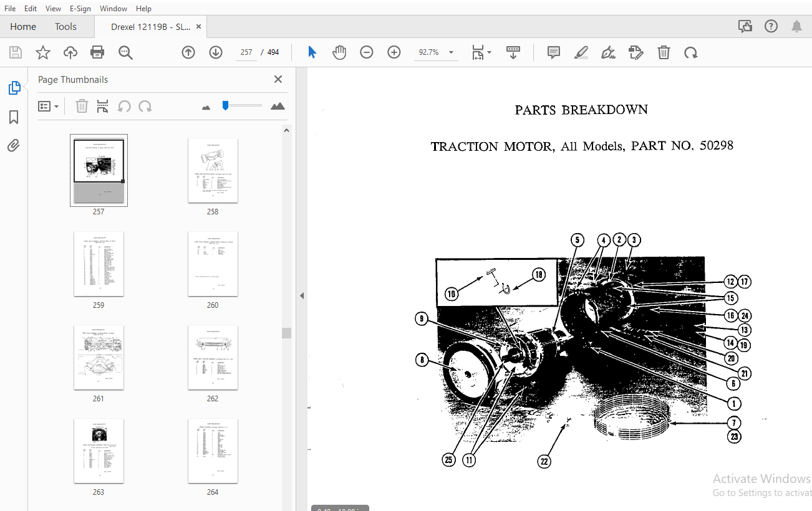Open the find text magnifier tool
The width and height of the screenshot is (812, 511).
pyautogui.click(x=125, y=52)
